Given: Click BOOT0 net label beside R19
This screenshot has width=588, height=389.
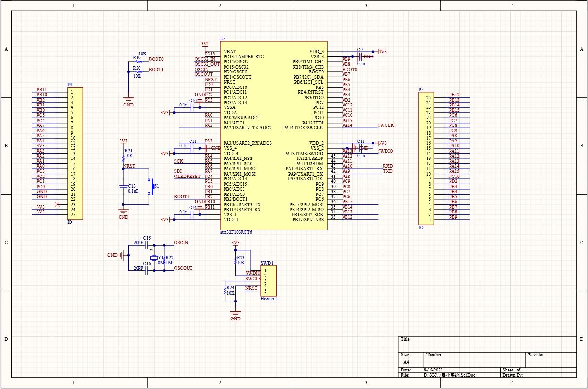Looking at the screenshot, I should 156,59.
